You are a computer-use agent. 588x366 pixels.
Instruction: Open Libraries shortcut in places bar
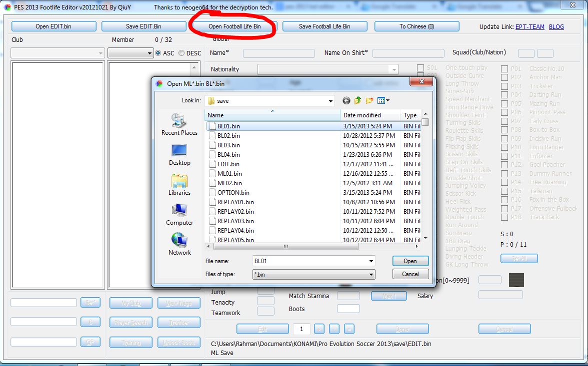tap(179, 185)
